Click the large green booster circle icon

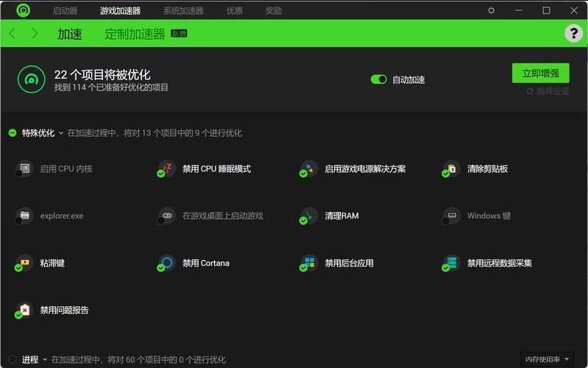[x=32, y=79]
